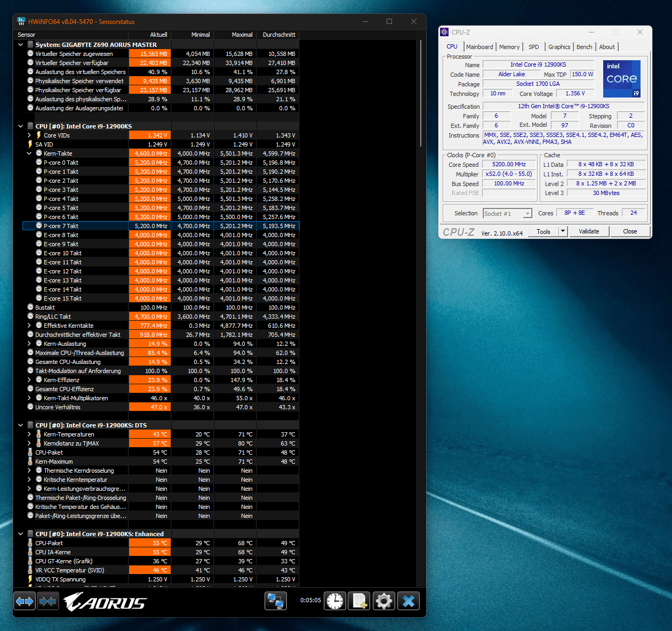
Task: Switch to the Mainboard tab in CPU-Z
Action: 479,47
